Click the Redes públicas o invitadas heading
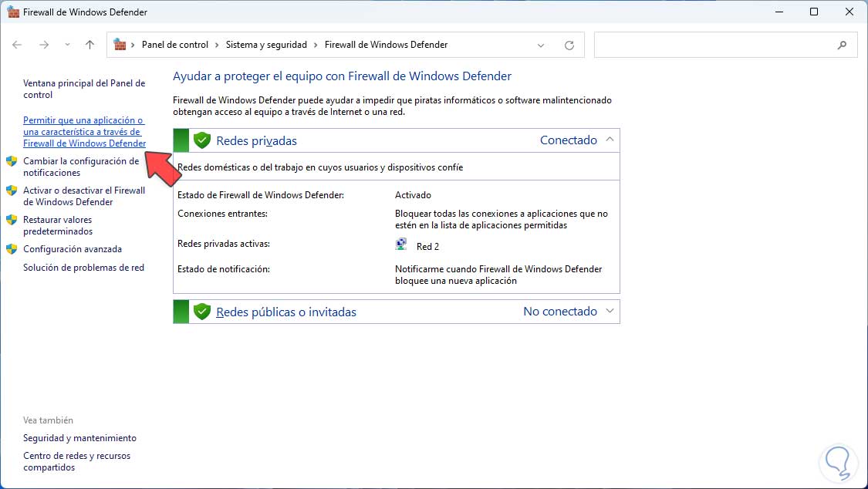 (286, 312)
